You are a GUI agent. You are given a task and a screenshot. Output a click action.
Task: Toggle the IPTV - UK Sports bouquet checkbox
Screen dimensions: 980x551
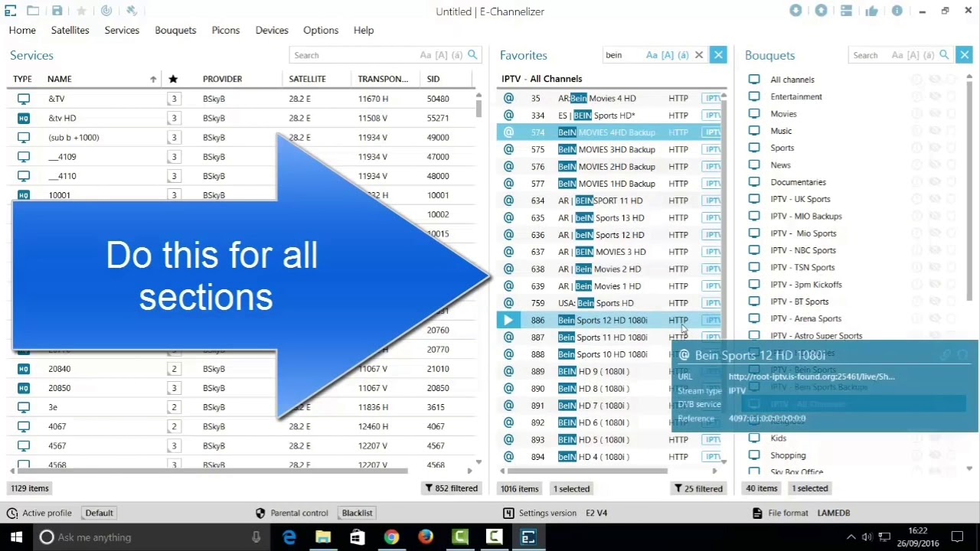(754, 199)
